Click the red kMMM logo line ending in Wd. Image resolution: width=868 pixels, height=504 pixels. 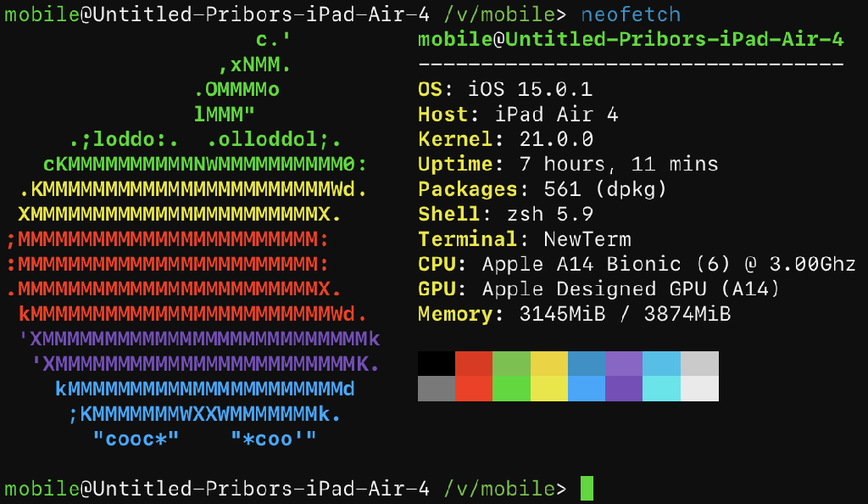click(192, 314)
